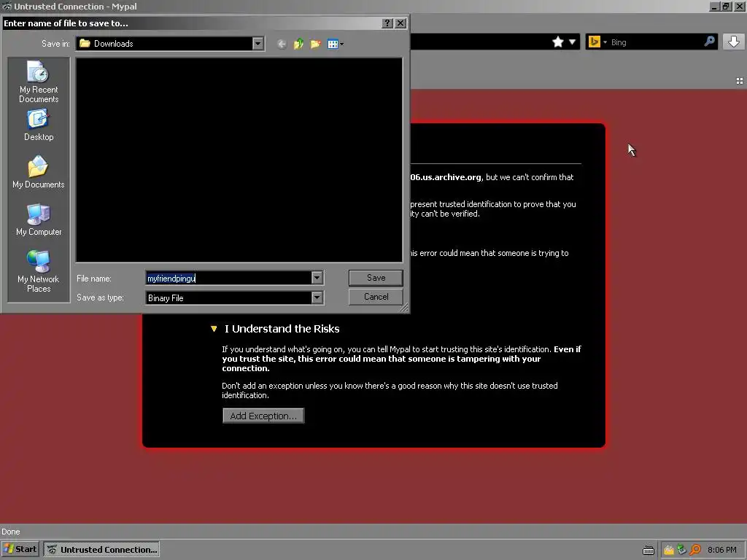Create a new folder in Downloads

pos(315,44)
